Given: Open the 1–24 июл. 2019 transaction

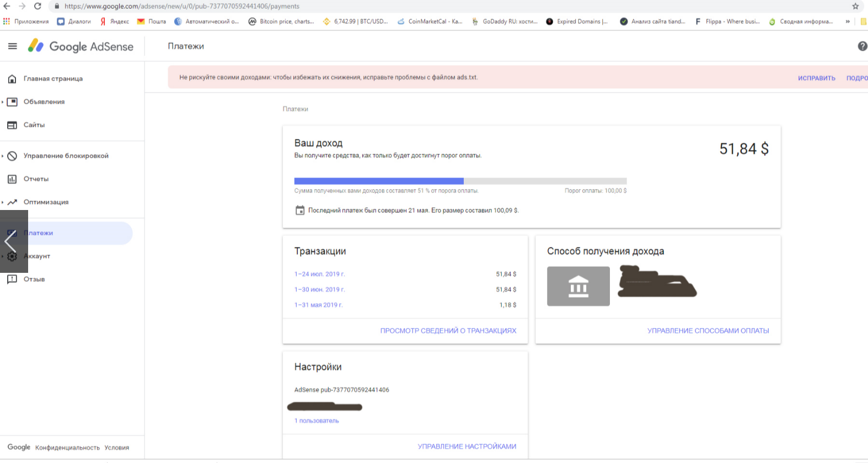Looking at the screenshot, I should click(320, 274).
